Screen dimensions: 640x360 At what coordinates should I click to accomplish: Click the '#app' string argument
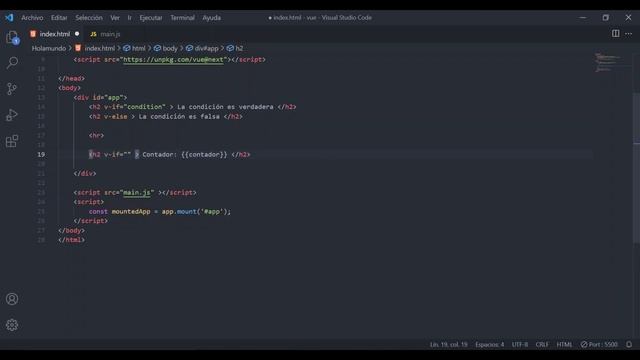[212, 212]
